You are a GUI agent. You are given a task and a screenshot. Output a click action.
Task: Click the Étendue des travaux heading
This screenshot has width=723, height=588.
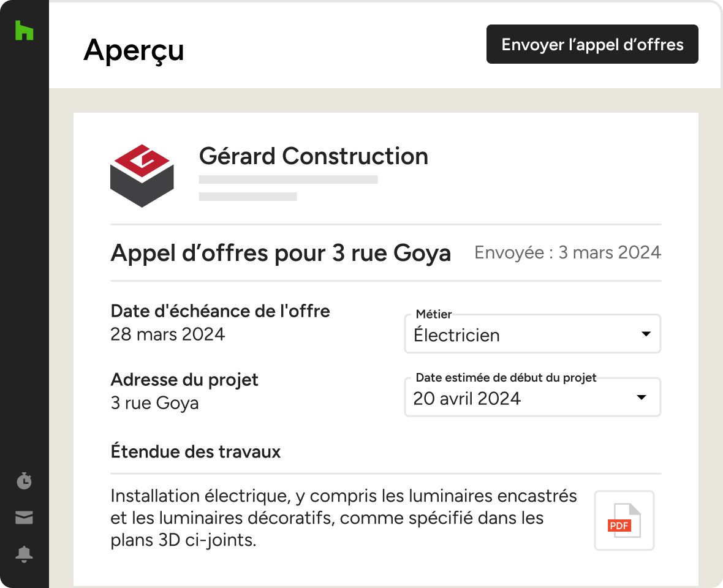[x=195, y=451]
